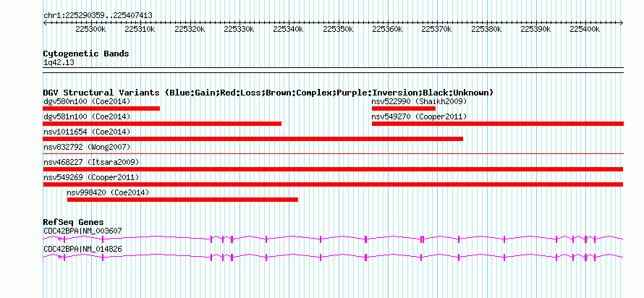The width and height of the screenshot is (644, 298).
Task: Click the 225370k ruler tick label
Action: (437, 29)
